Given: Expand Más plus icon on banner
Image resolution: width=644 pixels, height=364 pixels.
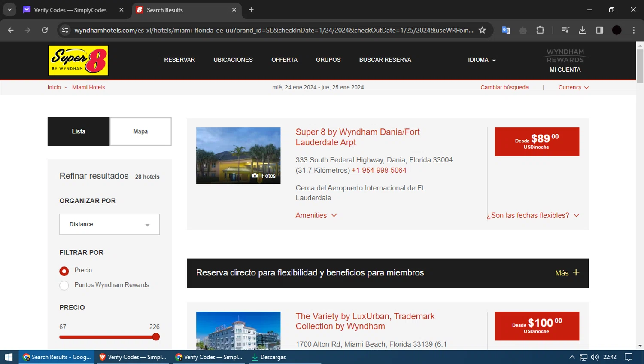Looking at the screenshot, I should 576,272.
